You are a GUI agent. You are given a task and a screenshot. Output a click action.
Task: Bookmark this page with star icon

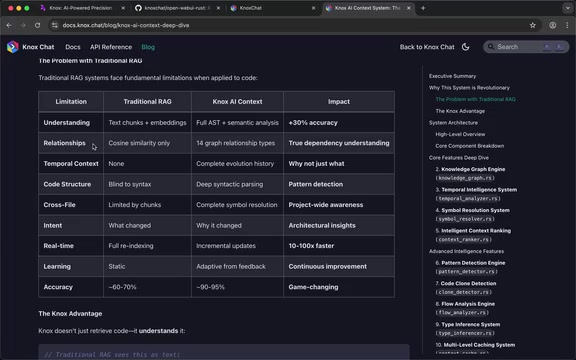[533, 25]
